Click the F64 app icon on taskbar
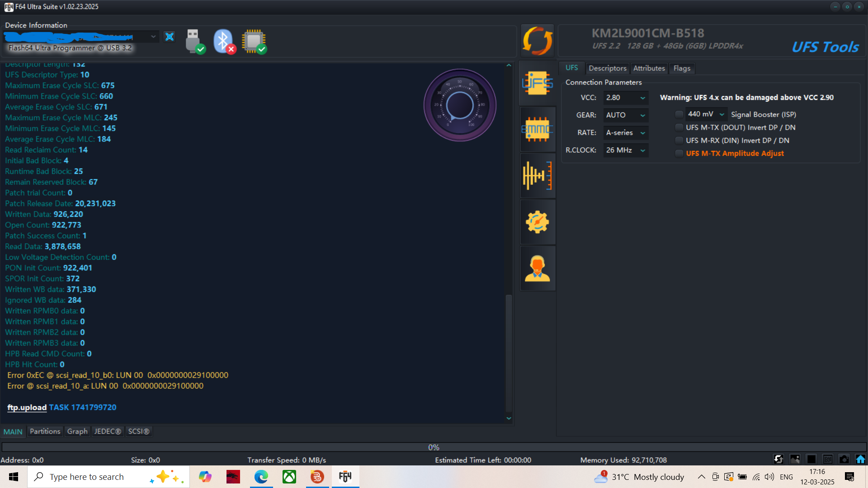Image resolution: width=868 pixels, height=488 pixels. point(345,477)
